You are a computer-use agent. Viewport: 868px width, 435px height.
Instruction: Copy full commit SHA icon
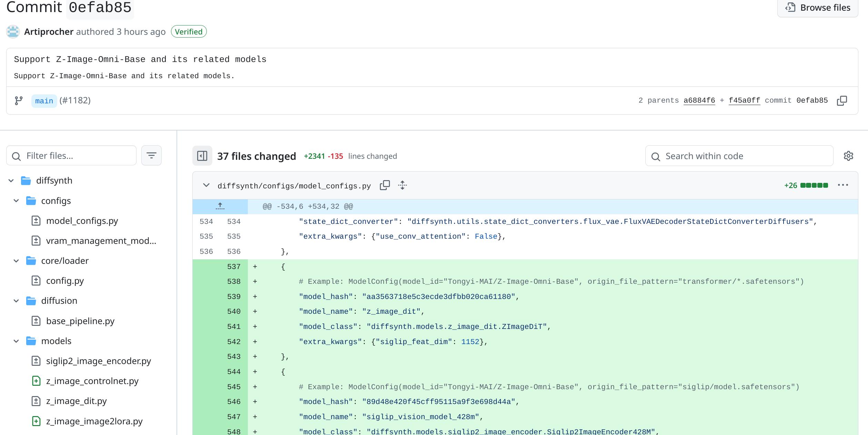[841, 101]
